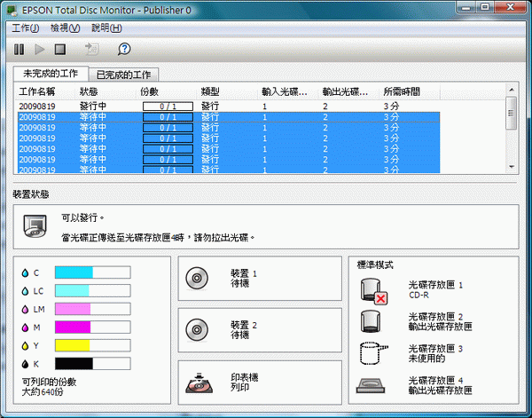The image size is (532, 418).
Task: Click the 裝置 1 disc drive icon
Action: click(197, 279)
